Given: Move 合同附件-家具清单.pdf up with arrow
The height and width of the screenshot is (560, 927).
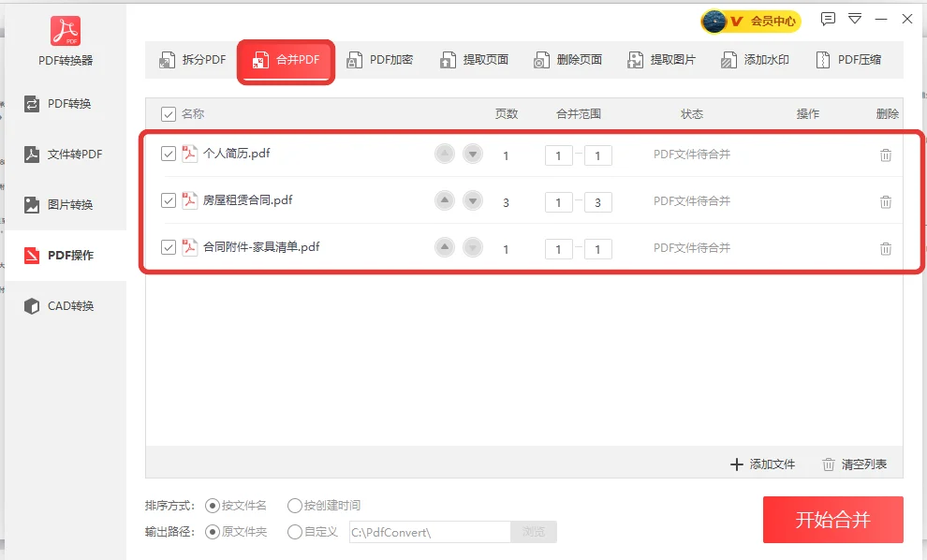Looking at the screenshot, I should tap(445, 247).
